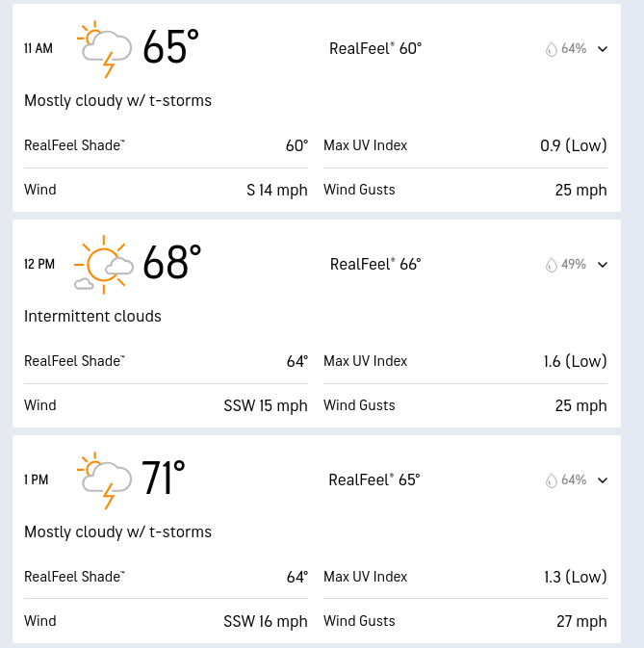Click the 71° temperature at 1 PM
Image resolution: width=644 pixels, height=648 pixels.
pyautogui.click(x=163, y=479)
